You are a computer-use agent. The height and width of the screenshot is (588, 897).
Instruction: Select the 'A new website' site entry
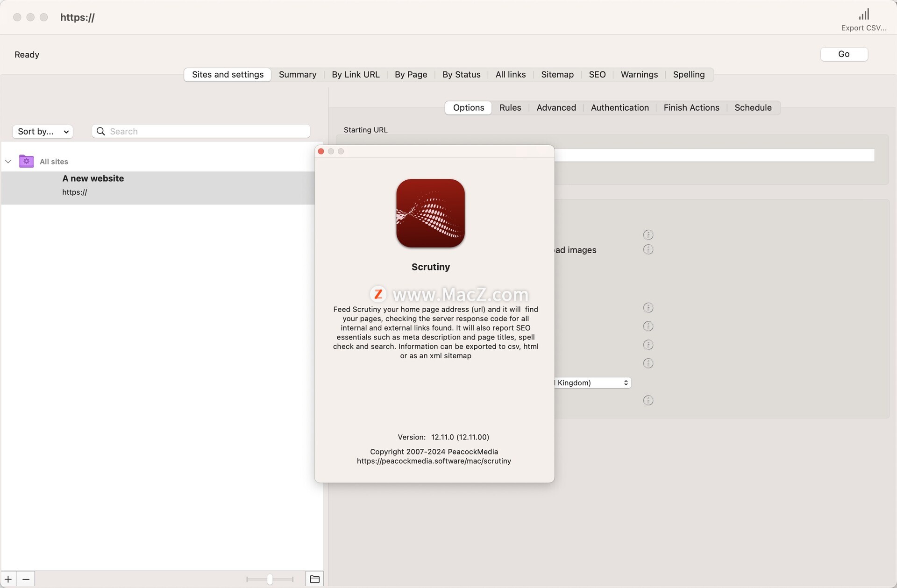158,188
